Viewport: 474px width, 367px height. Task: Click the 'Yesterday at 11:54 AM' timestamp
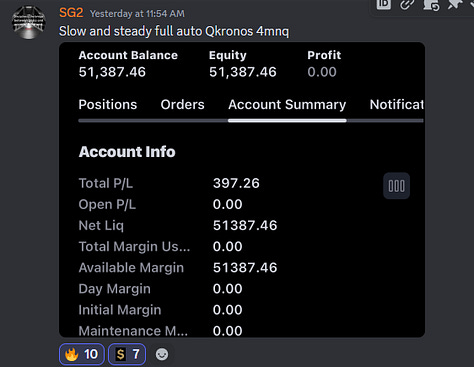(x=137, y=14)
